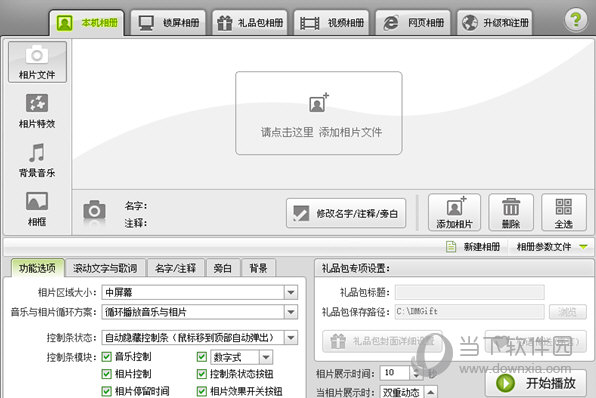The height and width of the screenshot is (398, 596).
Task: Click 礼品包保存路径 field
Action: [x=470, y=312]
